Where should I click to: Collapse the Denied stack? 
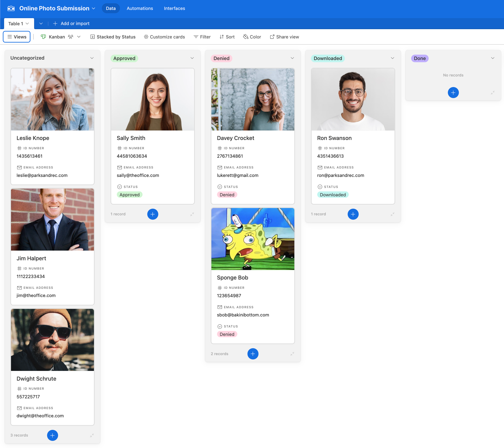coord(292,354)
